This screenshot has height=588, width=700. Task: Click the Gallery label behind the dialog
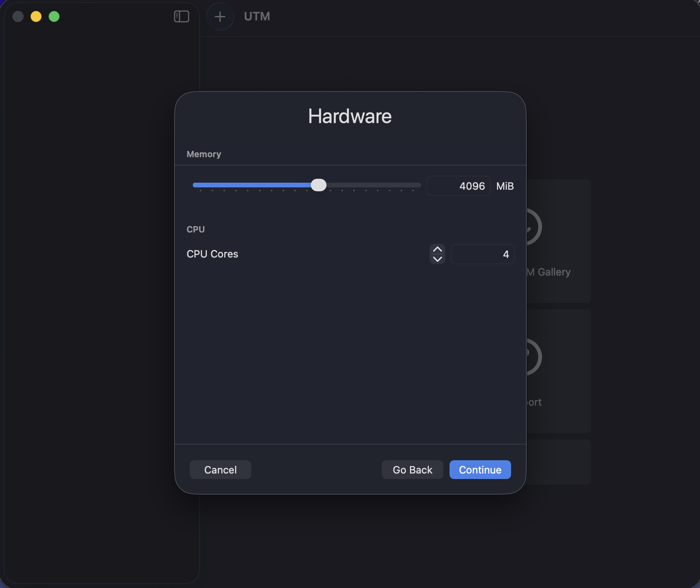(x=553, y=272)
